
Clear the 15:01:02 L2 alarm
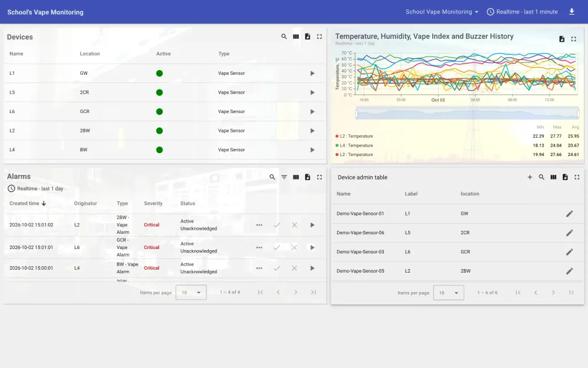(x=295, y=225)
